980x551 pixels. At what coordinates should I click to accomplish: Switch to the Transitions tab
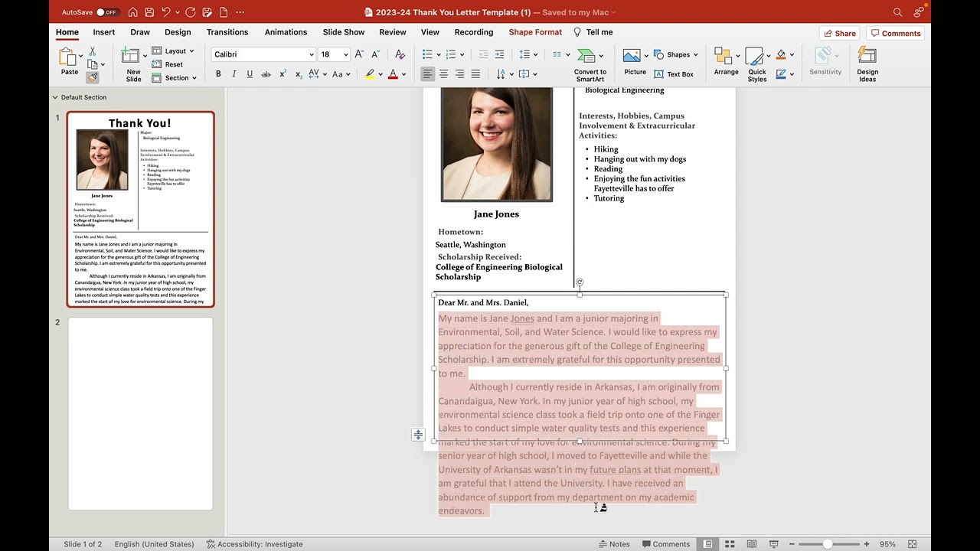tap(227, 32)
